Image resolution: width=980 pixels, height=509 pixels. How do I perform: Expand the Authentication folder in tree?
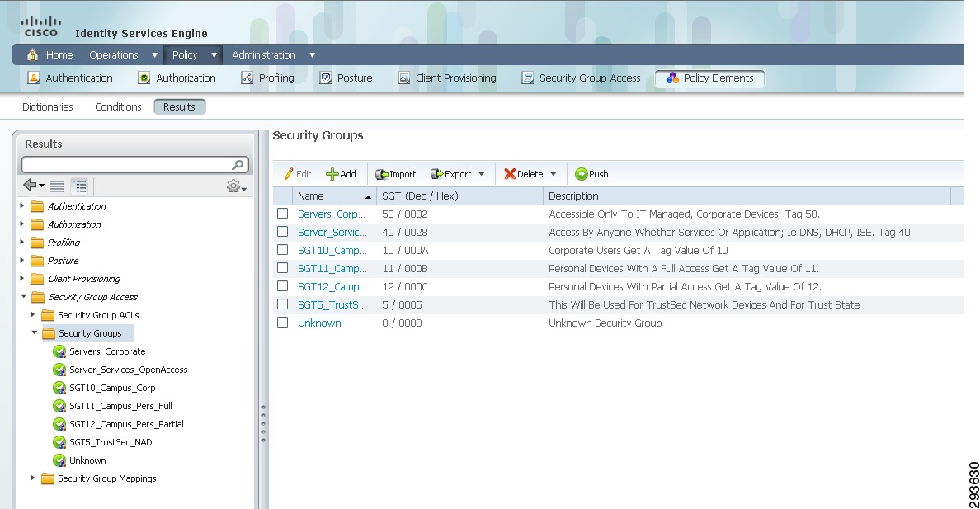pyautogui.click(x=22, y=205)
